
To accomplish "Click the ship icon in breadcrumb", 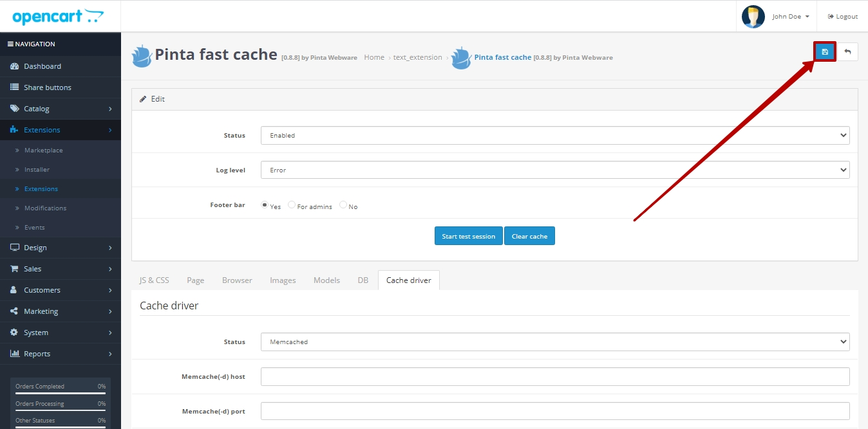I will pyautogui.click(x=461, y=58).
